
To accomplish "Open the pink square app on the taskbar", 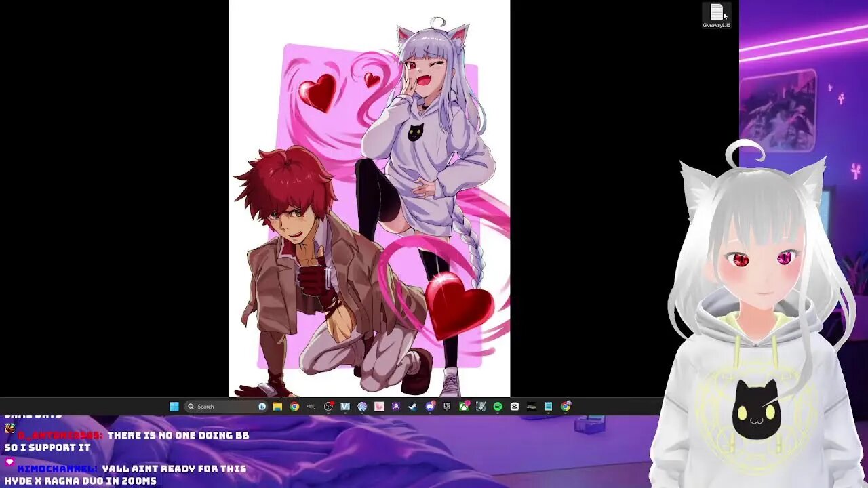I will pos(379,407).
